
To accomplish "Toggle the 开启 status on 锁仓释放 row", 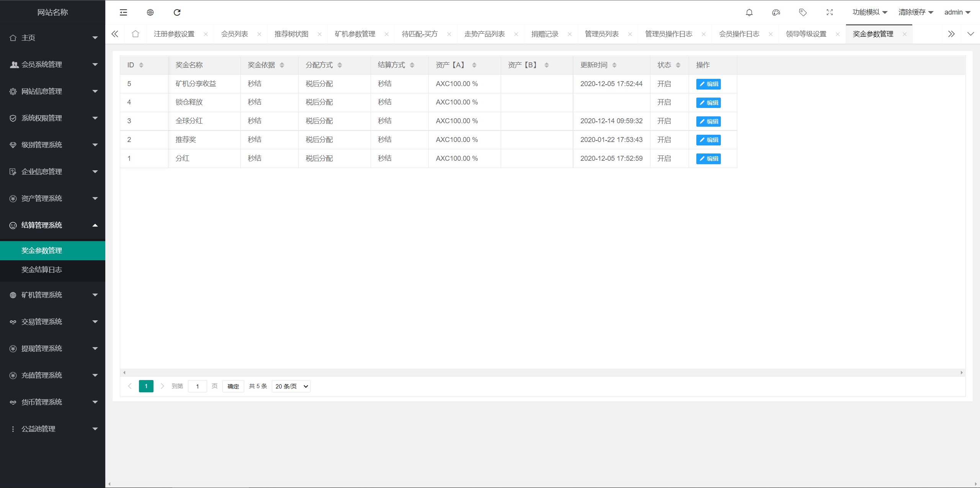I will point(664,102).
